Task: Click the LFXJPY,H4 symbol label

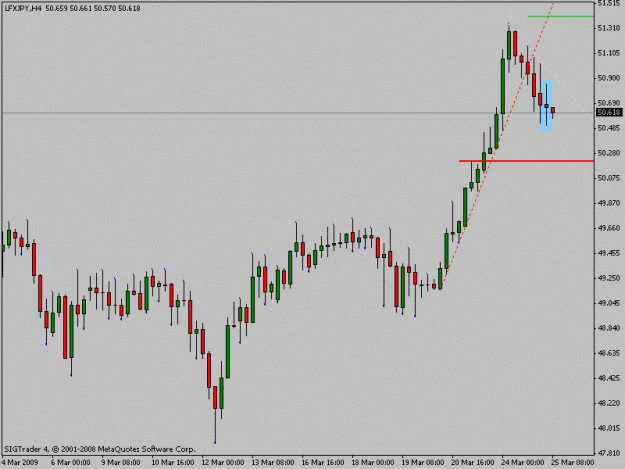Action: pos(23,8)
